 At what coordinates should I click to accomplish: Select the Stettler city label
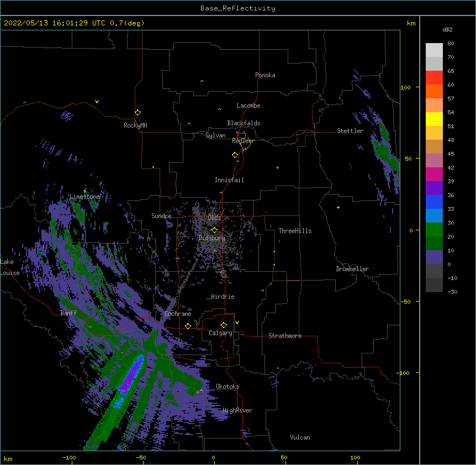tap(350, 131)
